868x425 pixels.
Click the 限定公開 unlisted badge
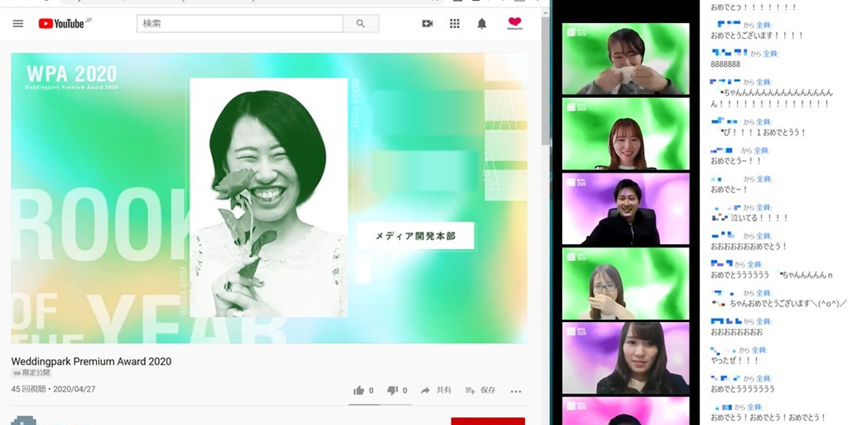31,373
